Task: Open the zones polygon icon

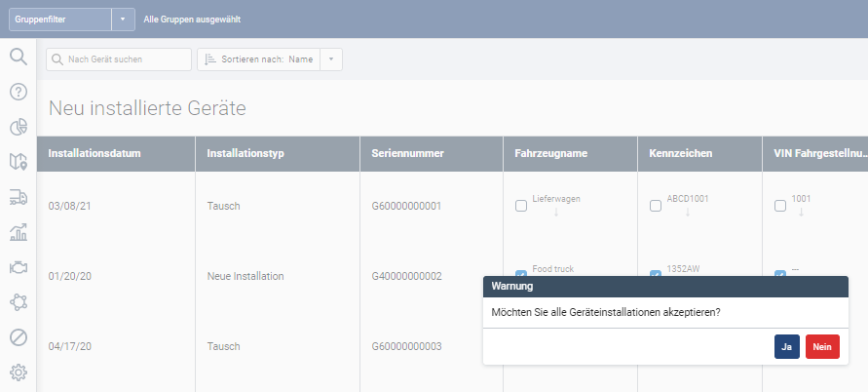Action: (18, 302)
